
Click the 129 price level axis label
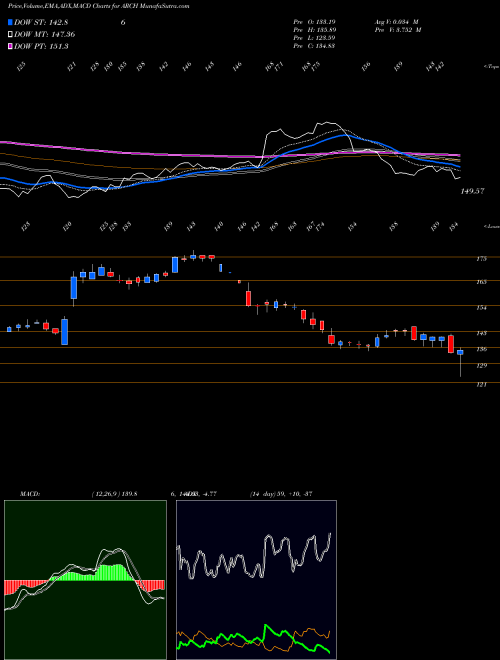(481, 365)
